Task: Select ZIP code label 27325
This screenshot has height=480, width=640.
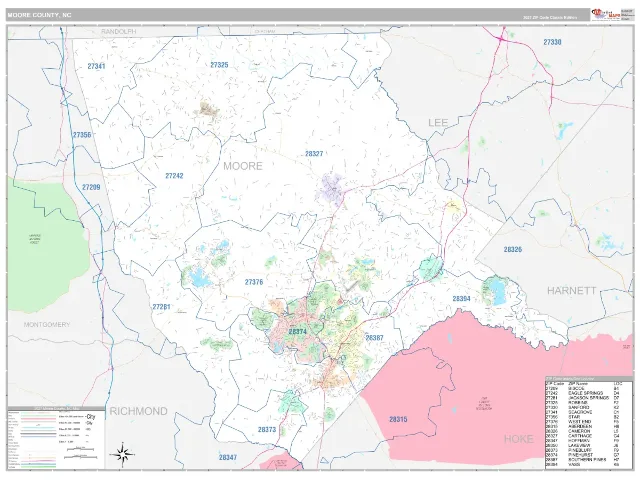Action: coord(219,65)
